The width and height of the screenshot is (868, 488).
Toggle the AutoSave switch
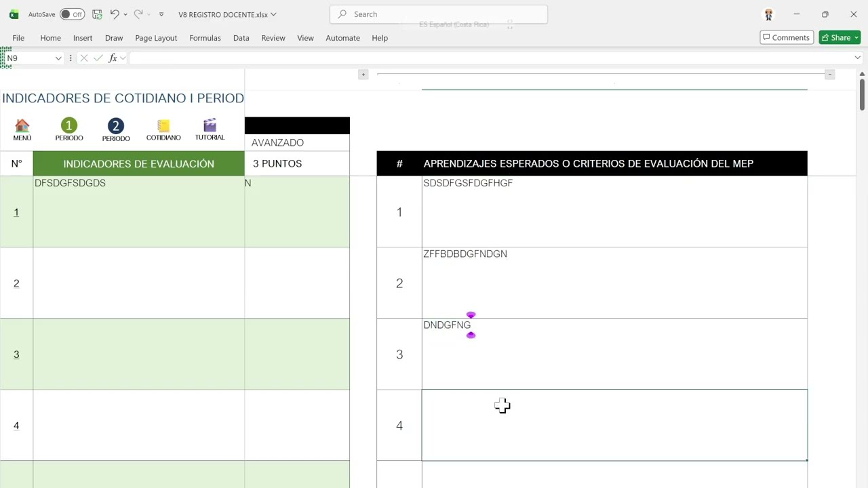coord(72,14)
